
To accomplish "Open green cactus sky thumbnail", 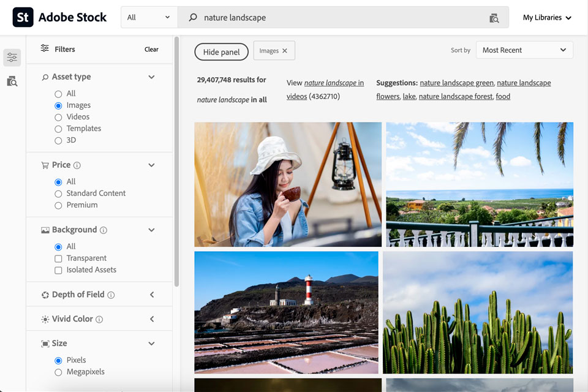I will coord(478,312).
